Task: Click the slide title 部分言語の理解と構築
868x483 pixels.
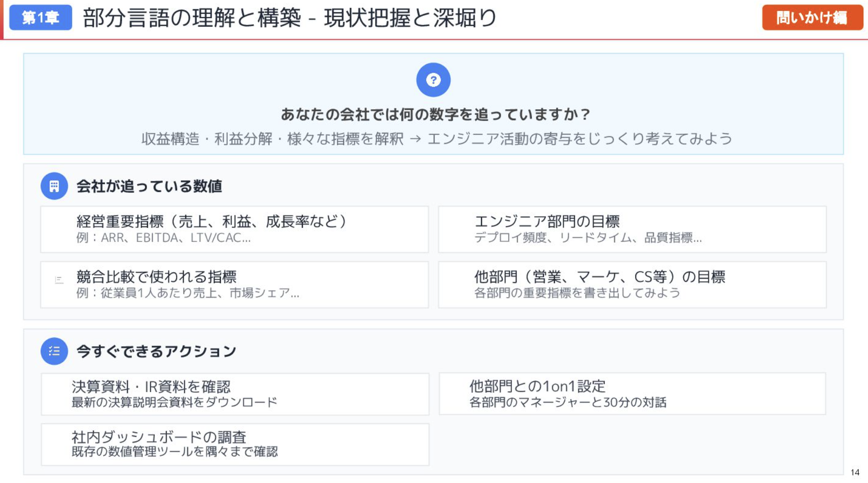Action: coord(289,18)
